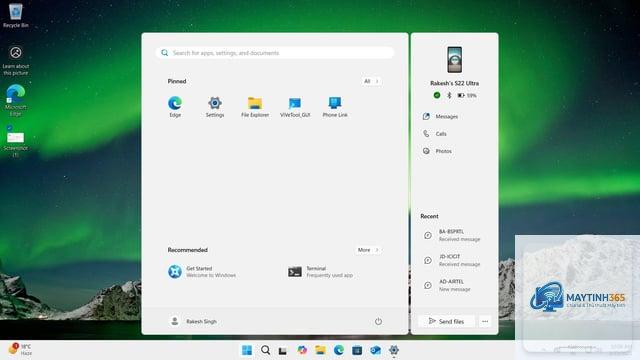Click the green connected status icon

tap(437, 95)
